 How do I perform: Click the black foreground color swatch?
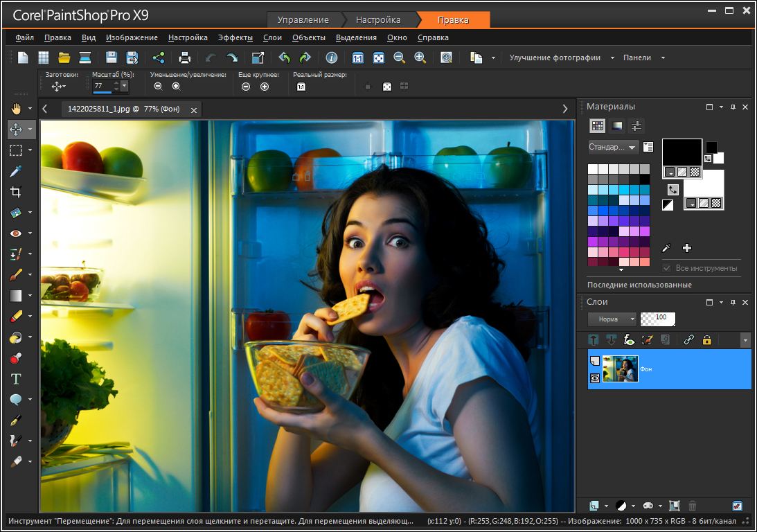(682, 152)
